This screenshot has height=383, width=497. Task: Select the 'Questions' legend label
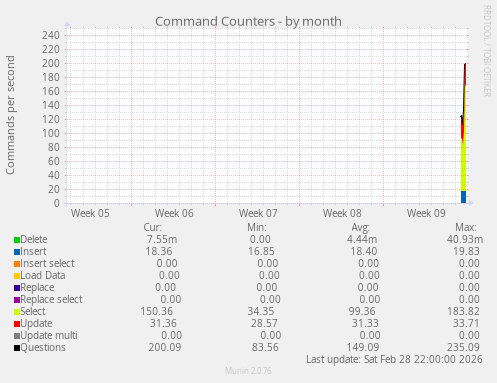[x=43, y=347]
